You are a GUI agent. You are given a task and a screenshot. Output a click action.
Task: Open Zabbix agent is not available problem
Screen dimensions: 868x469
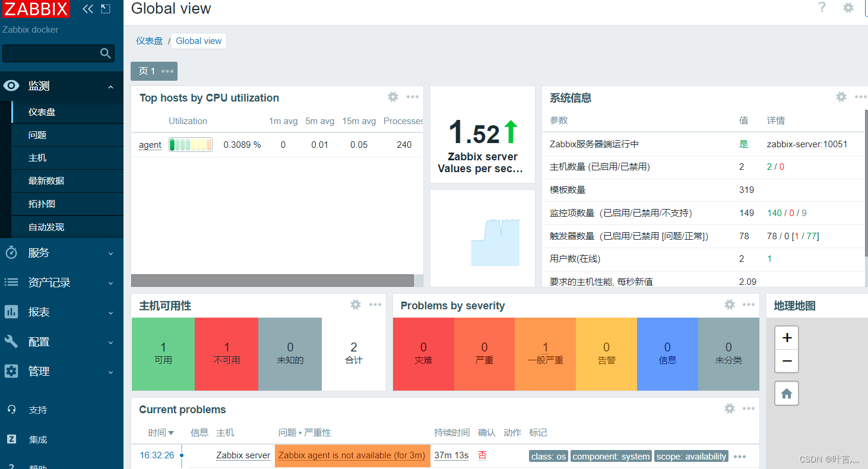pos(352,455)
